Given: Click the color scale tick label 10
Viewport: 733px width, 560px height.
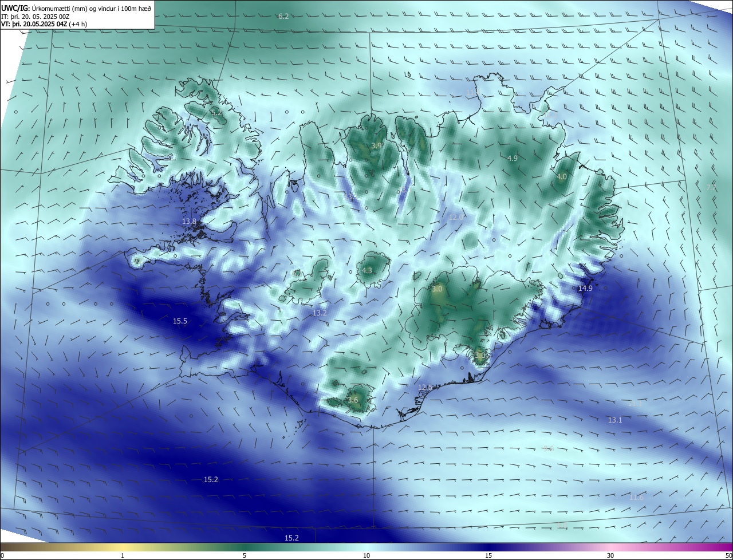Looking at the screenshot, I should (366, 555).
